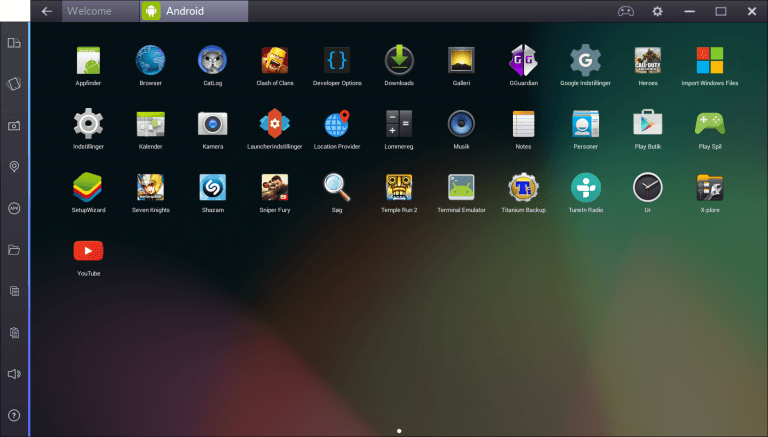Open the Appfinder app

tap(88, 60)
